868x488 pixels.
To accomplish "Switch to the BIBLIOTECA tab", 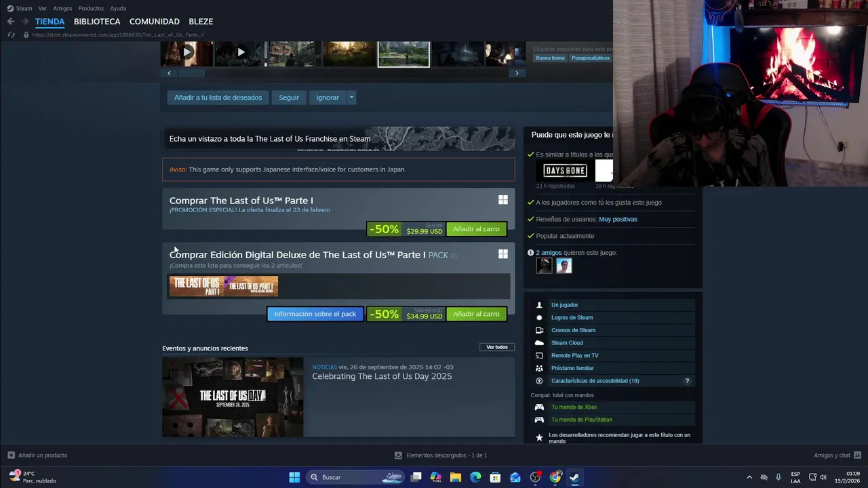I will pyautogui.click(x=97, y=22).
